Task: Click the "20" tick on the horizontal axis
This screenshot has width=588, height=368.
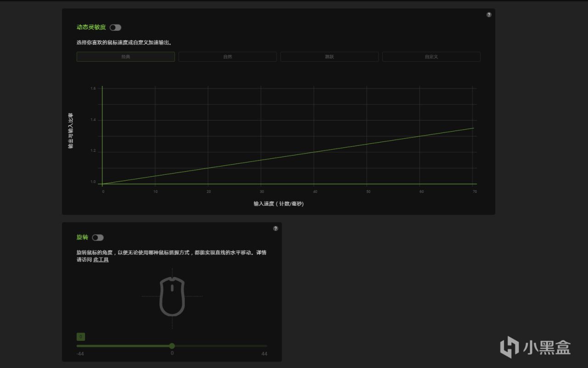Action: (209, 191)
